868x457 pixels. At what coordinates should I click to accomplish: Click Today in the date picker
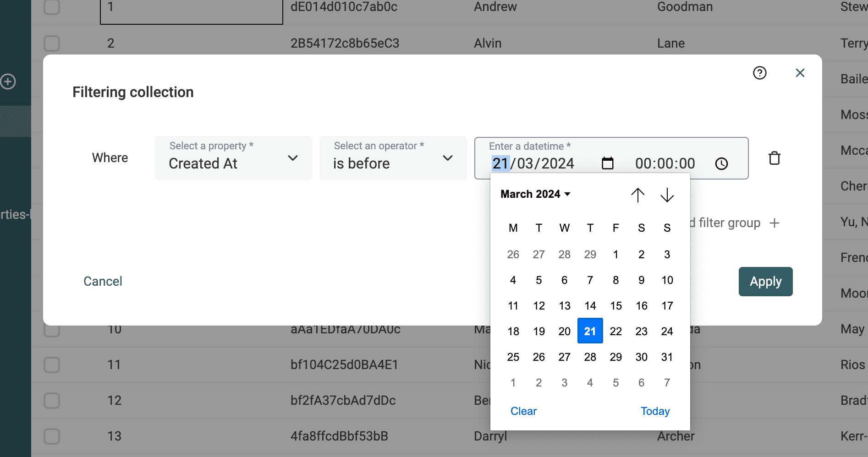click(x=655, y=411)
